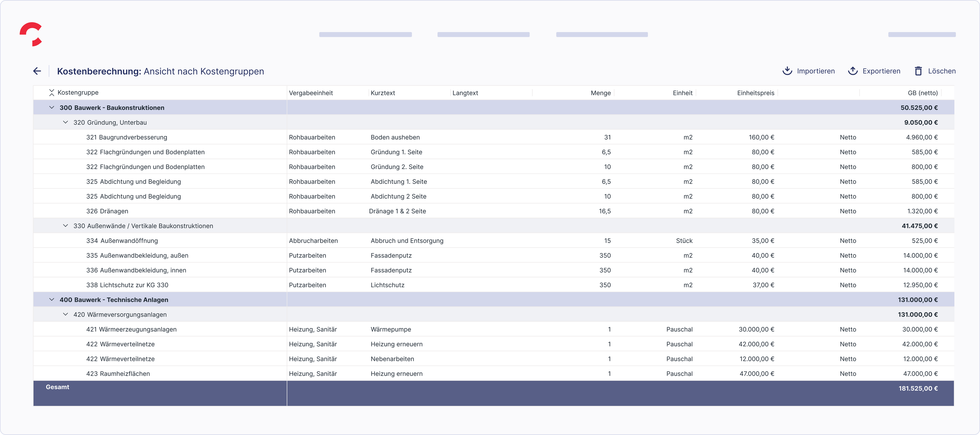Click the Löschen button label
Viewport: 980px width, 435px height.
click(942, 71)
